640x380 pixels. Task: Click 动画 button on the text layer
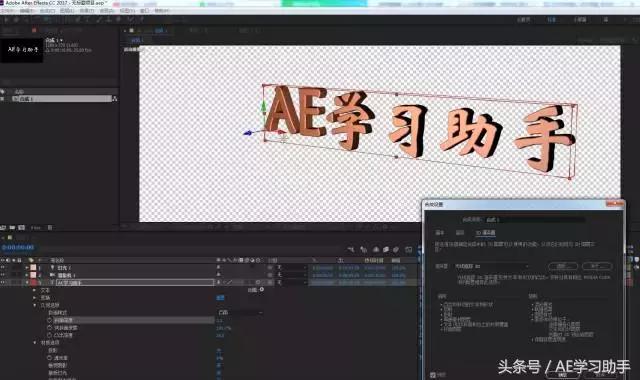pos(256,290)
